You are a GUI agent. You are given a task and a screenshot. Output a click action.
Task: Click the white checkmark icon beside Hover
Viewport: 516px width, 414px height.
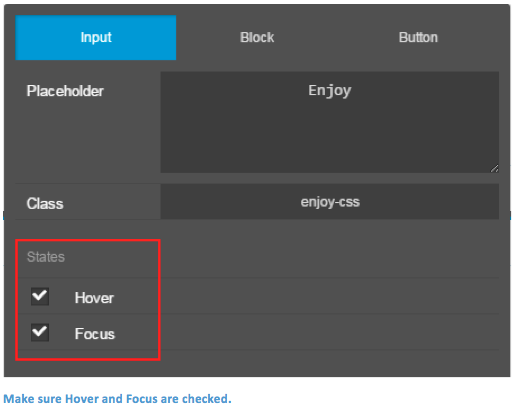(x=40, y=295)
